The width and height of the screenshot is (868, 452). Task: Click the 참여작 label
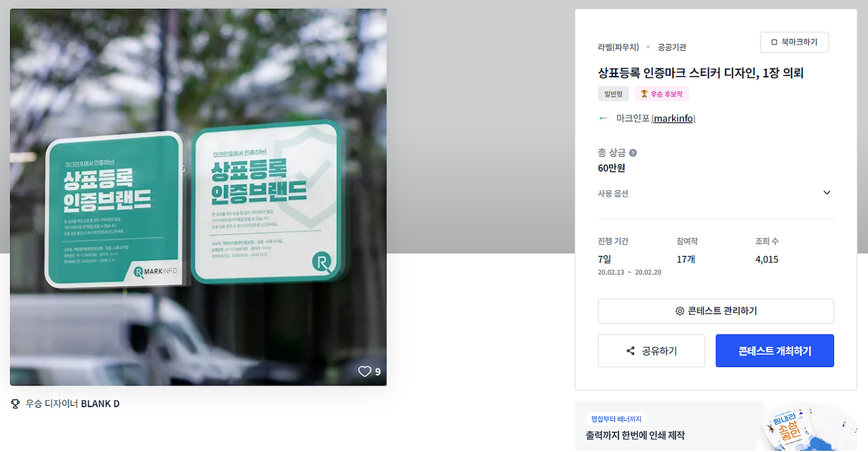pyautogui.click(x=687, y=241)
